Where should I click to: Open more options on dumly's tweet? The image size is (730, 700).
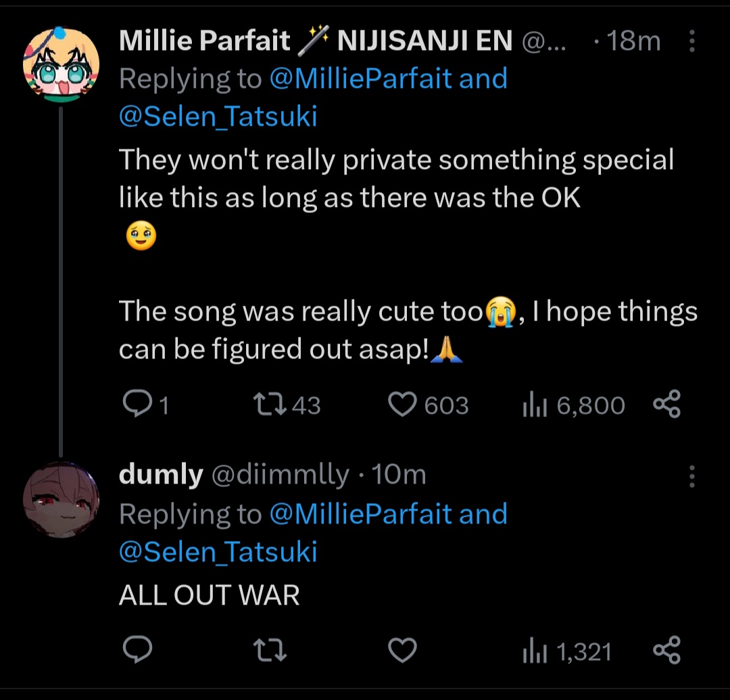tap(691, 476)
